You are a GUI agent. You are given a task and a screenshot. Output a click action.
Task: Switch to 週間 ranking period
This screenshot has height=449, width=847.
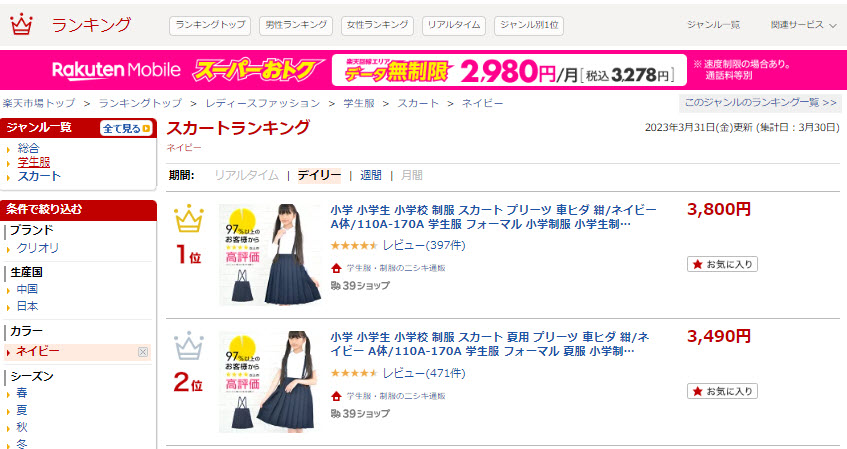tap(371, 175)
